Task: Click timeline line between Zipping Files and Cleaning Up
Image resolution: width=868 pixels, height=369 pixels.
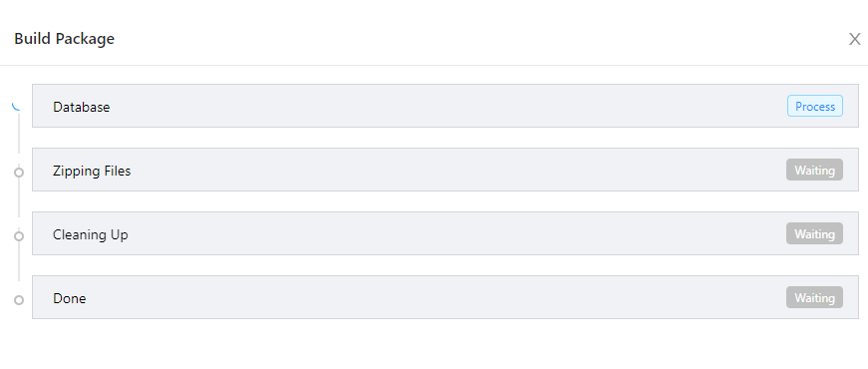Action: 19,197
